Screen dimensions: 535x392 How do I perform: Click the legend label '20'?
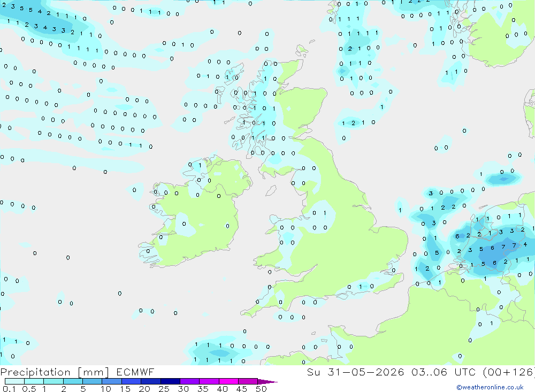(144, 389)
